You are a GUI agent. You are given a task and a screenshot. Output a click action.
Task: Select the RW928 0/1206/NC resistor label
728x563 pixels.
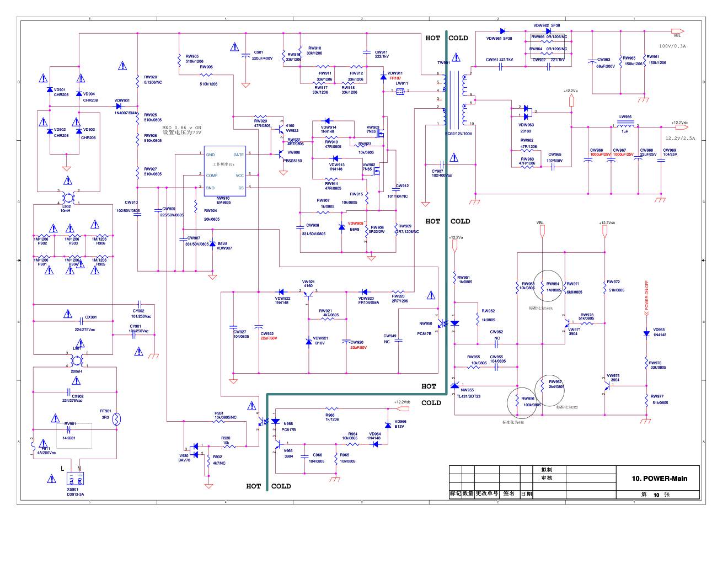point(153,79)
